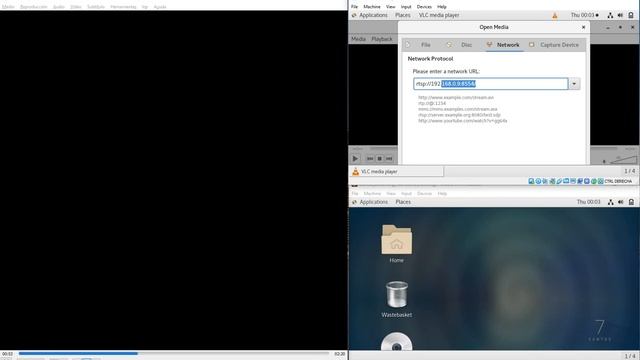Click the network URL input field
This screenshot has height=360, width=640.
pos(490,84)
